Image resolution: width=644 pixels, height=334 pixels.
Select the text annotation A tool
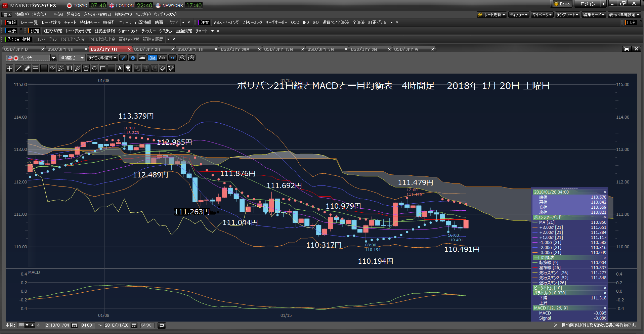(x=120, y=69)
